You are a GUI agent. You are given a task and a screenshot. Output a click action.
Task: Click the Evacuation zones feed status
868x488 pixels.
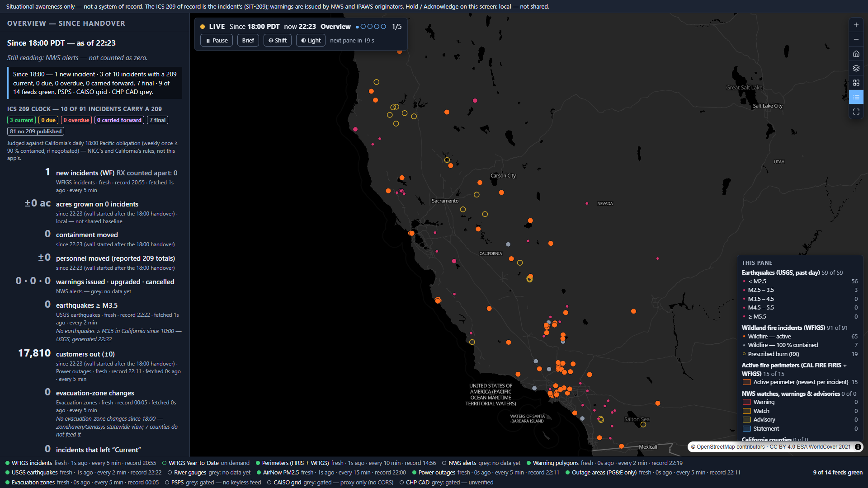click(82, 483)
